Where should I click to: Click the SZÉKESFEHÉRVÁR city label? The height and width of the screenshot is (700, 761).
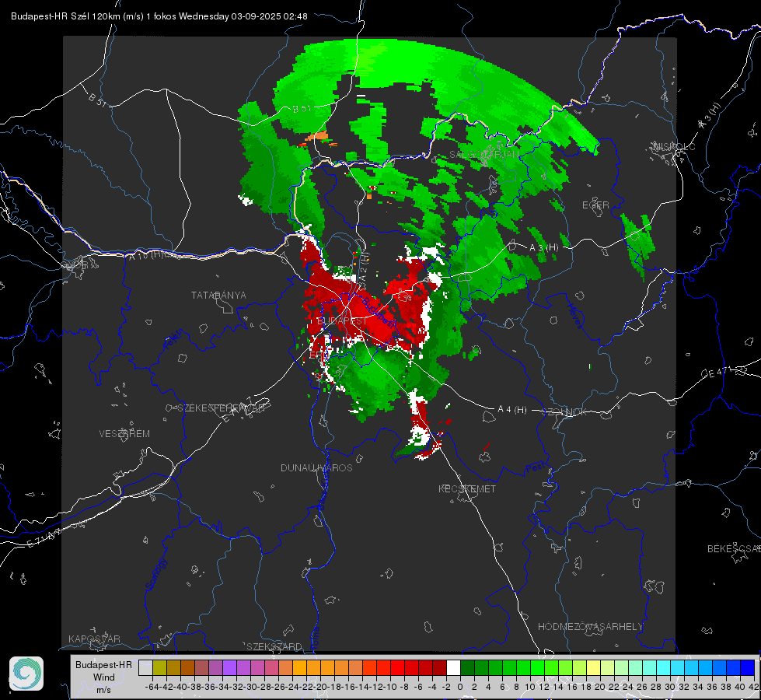[223, 408]
